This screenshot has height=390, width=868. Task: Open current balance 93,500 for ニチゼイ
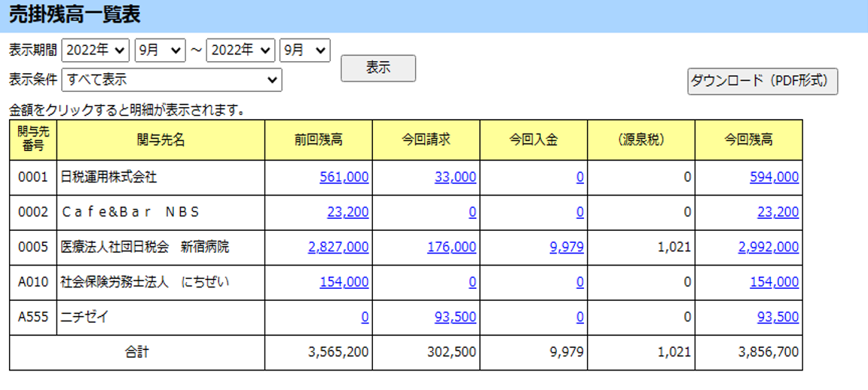778,318
